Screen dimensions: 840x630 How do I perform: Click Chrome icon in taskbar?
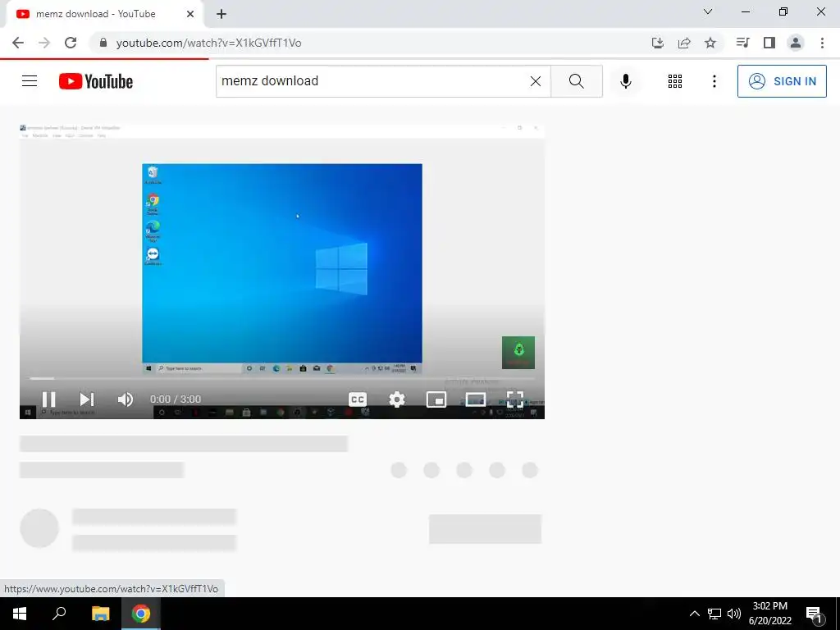coord(141,614)
